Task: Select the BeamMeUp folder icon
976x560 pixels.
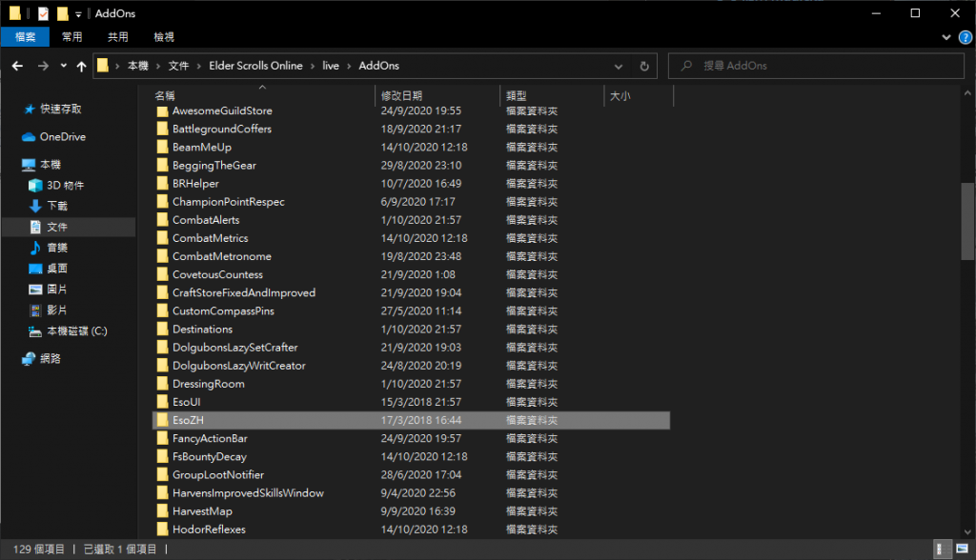Action: pos(162,147)
